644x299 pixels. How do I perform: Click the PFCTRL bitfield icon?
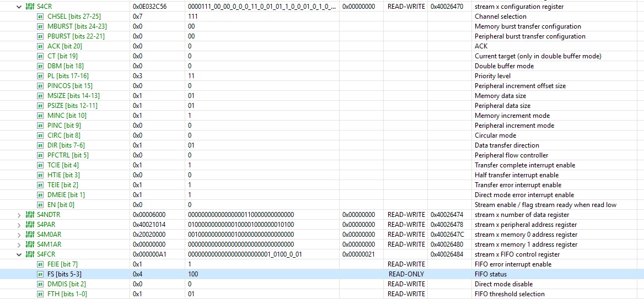tap(40, 155)
